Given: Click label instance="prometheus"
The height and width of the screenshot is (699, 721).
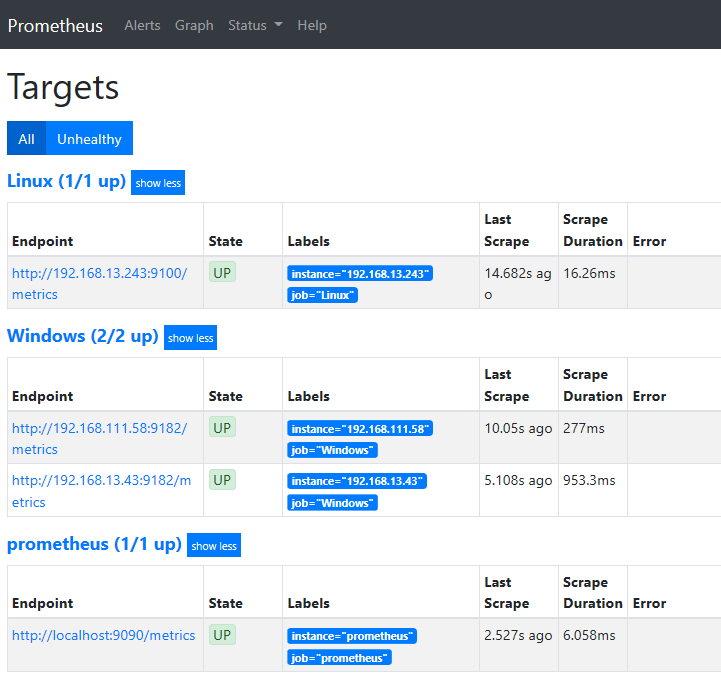Looking at the screenshot, I should click(352, 636).
